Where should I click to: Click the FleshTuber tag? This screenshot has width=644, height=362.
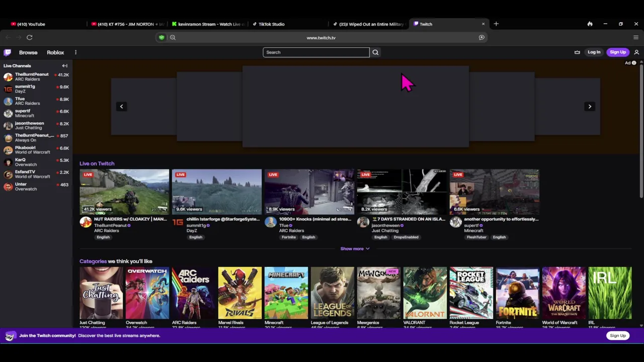click(476, 237)
